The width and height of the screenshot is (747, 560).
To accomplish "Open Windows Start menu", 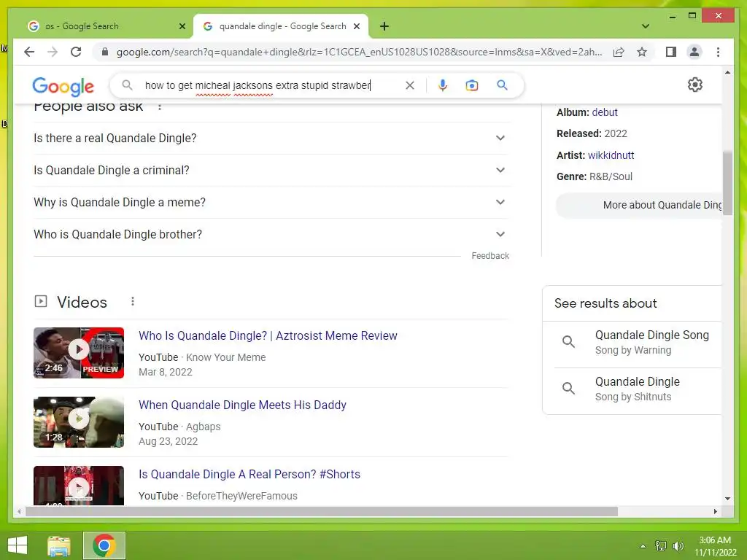I will [x=18, y=545].
